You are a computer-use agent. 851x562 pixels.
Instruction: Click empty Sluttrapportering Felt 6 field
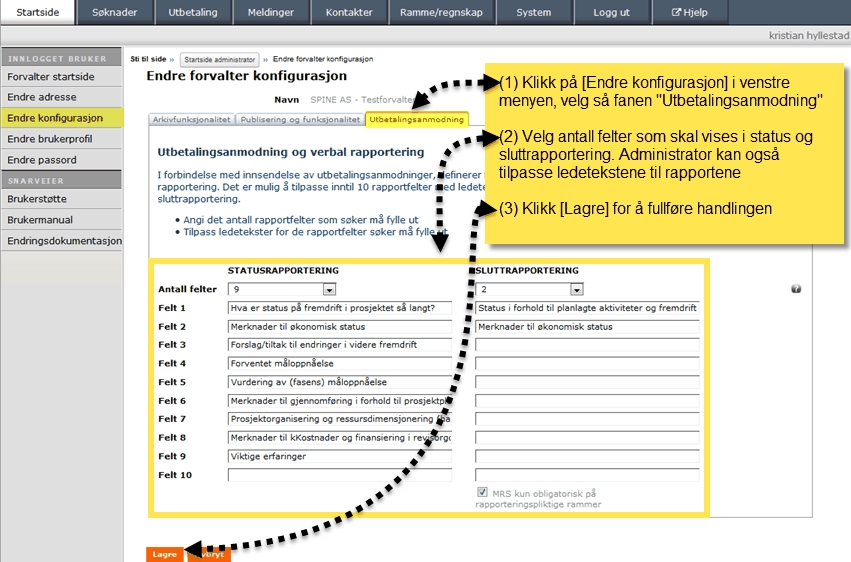pyautogui.click(x=587, y=401)
